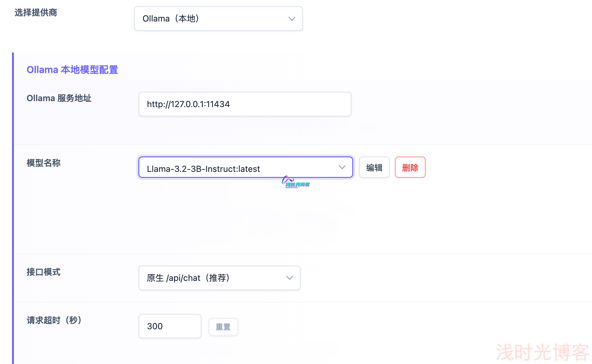The image size is (592, 364).
Task: Click the red 删除 button
Action: point(410,167)
